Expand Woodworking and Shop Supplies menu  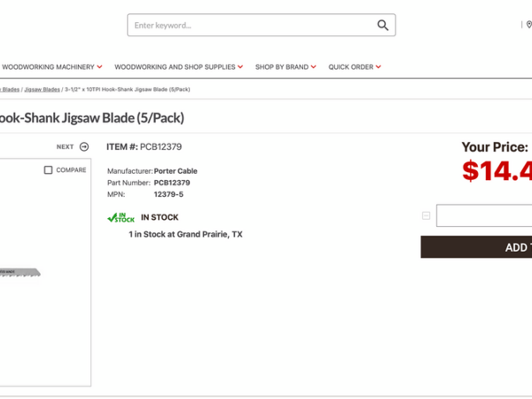click(178, 66)
